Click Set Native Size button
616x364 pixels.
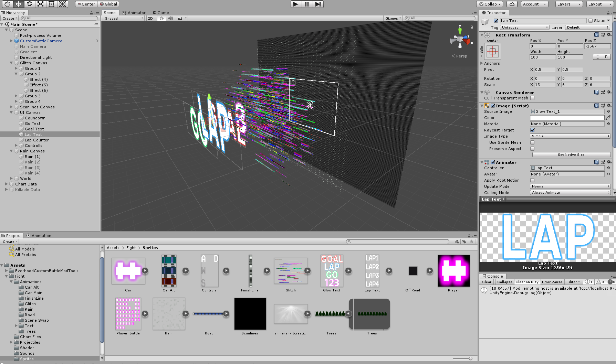[x=571, y=155]
